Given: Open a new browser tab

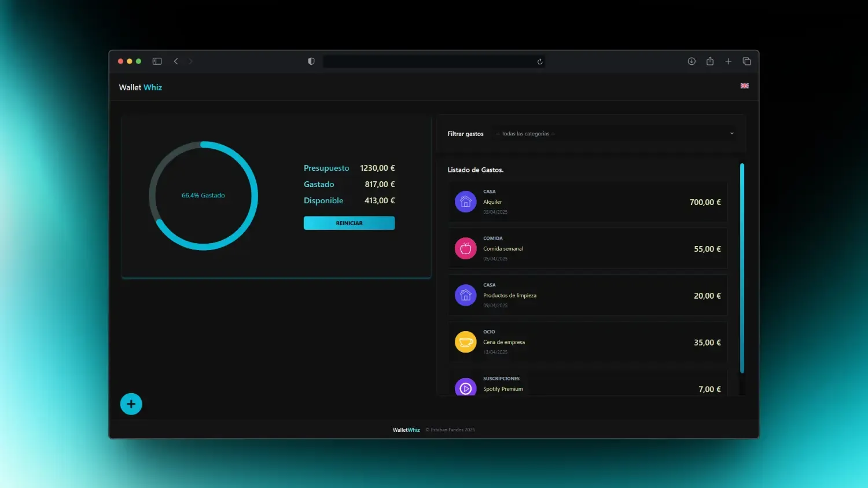Looking at the screenshot, I should pos(729,61).
